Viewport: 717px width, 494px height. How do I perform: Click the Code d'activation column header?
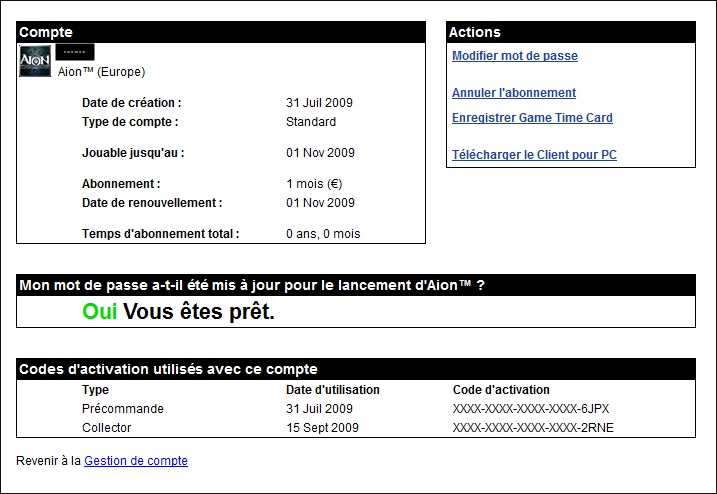(x=501, y=390)
